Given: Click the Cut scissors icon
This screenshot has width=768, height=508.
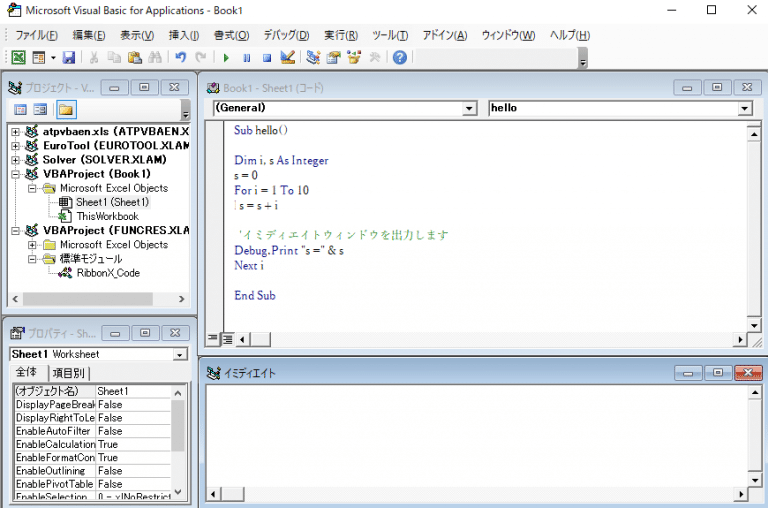Looking at the screenshot, I should coord(94,57).
